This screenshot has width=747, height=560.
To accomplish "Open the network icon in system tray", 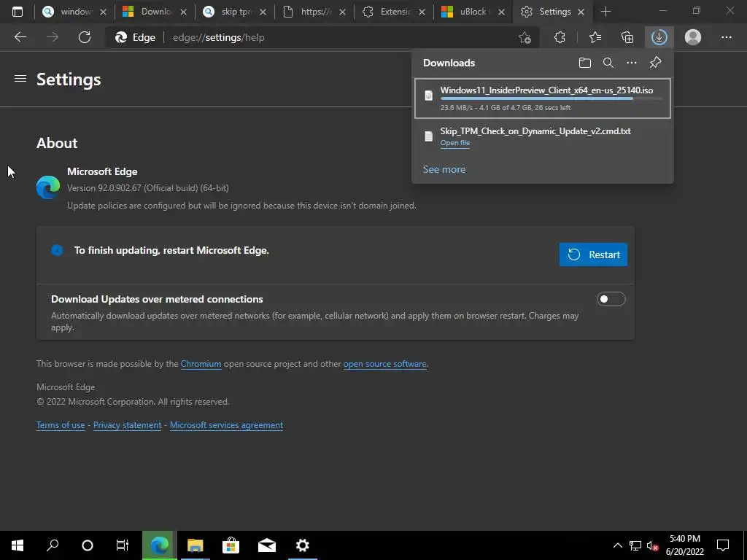I will coord(635,545).
